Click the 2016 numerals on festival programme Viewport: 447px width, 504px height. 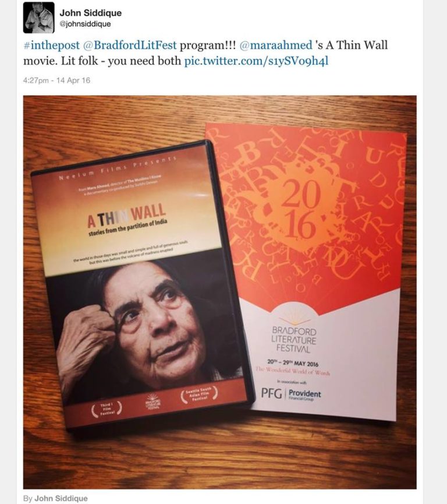pos(300,209)
